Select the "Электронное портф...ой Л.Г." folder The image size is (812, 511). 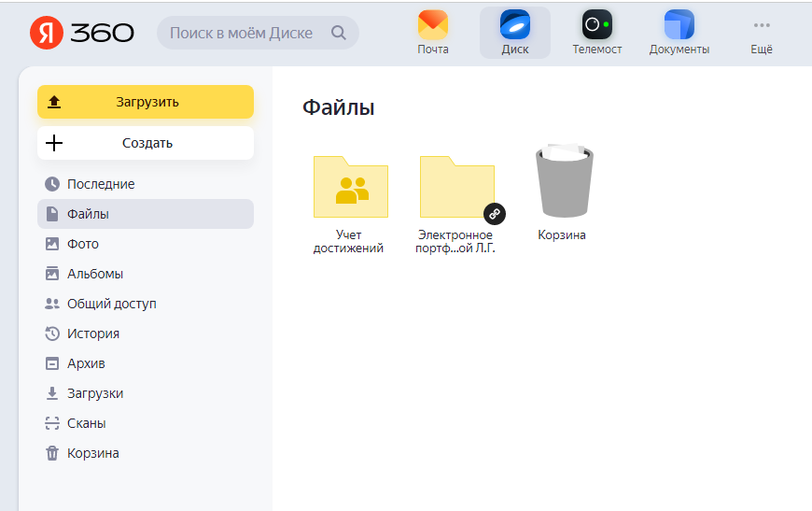[457, 187]
